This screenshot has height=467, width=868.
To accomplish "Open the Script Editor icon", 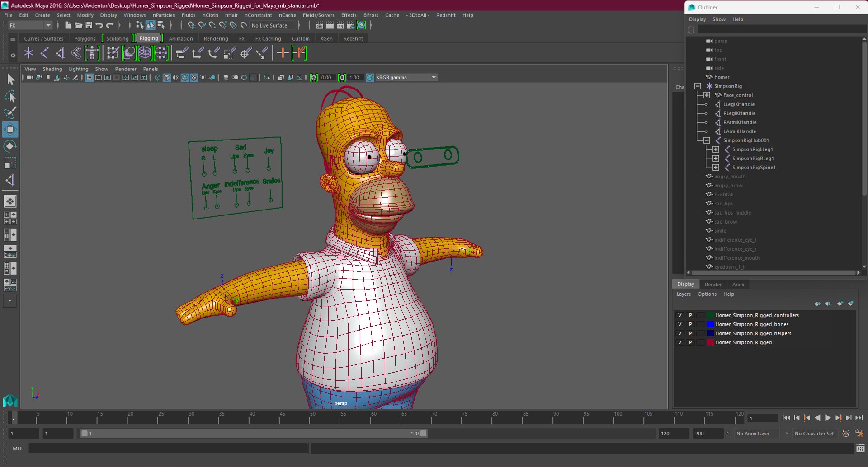I will coord(860,448).
